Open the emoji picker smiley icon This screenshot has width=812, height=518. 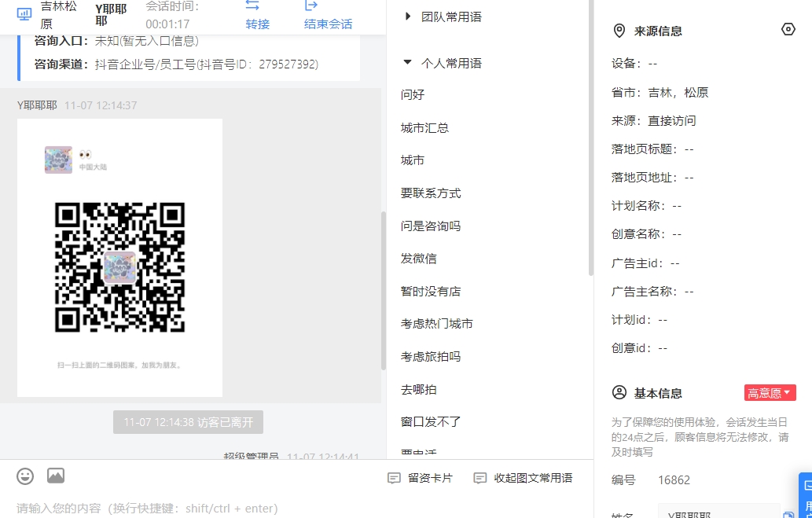click(25, 476)
